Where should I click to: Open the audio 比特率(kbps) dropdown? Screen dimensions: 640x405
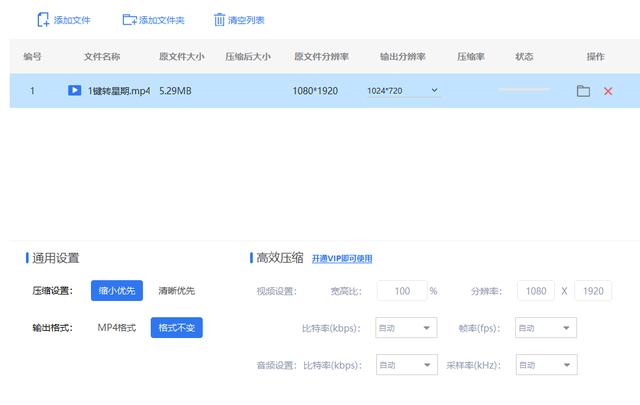tap(407, 365)
